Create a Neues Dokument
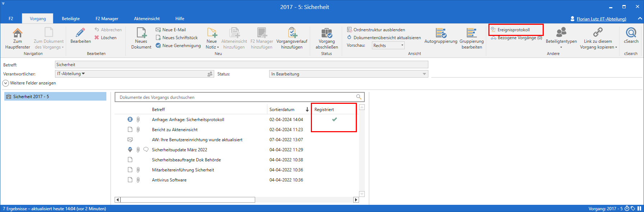This screenshot has width=644, height=212. point(141,33)
